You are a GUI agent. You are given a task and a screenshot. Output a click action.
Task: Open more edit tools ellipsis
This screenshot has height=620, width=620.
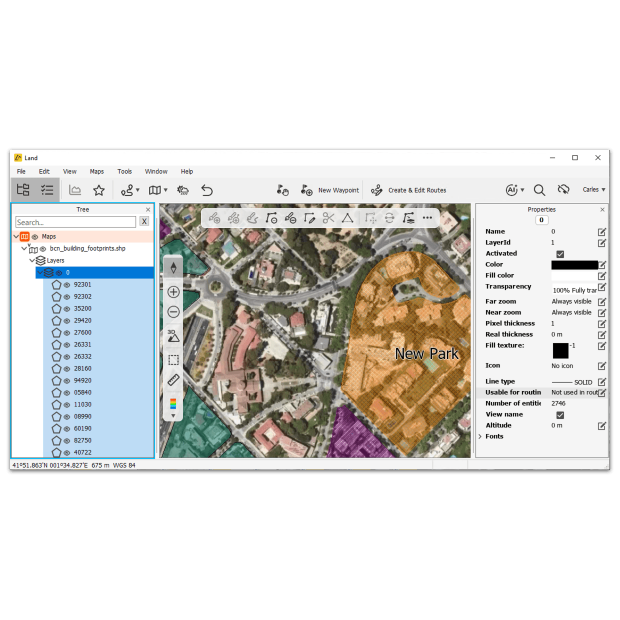point(427,218)
